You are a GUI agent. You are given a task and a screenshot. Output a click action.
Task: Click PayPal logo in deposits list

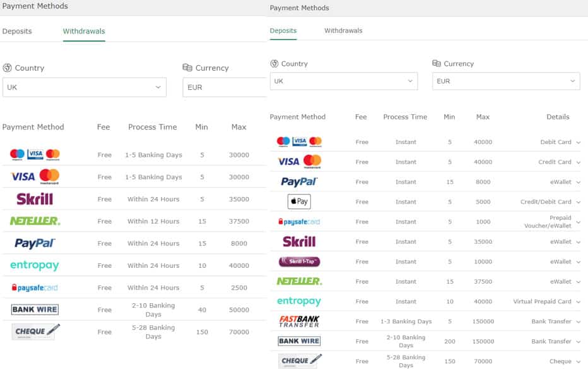[x=299, y=182]
